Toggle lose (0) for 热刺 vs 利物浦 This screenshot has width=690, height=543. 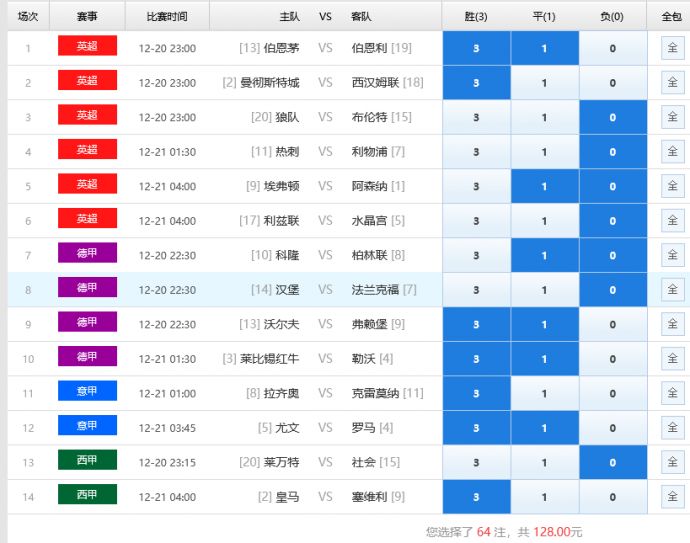click(x=613, y=152)
